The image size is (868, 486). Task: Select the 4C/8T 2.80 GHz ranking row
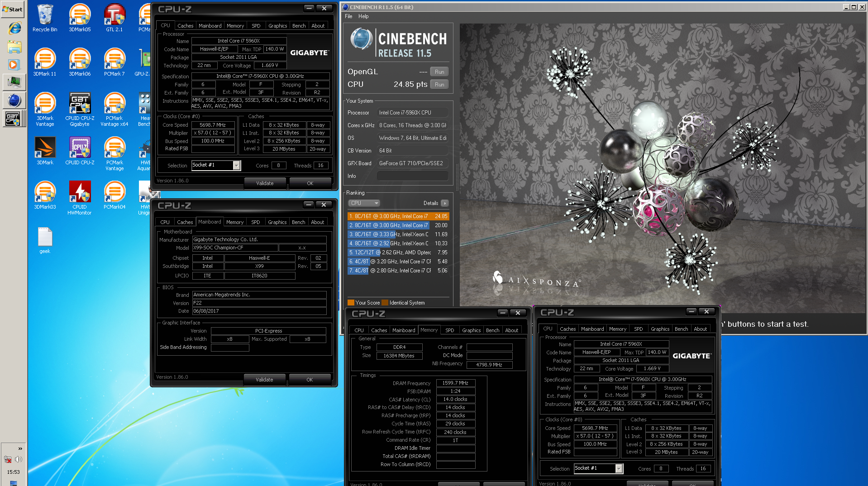[398, 271]
